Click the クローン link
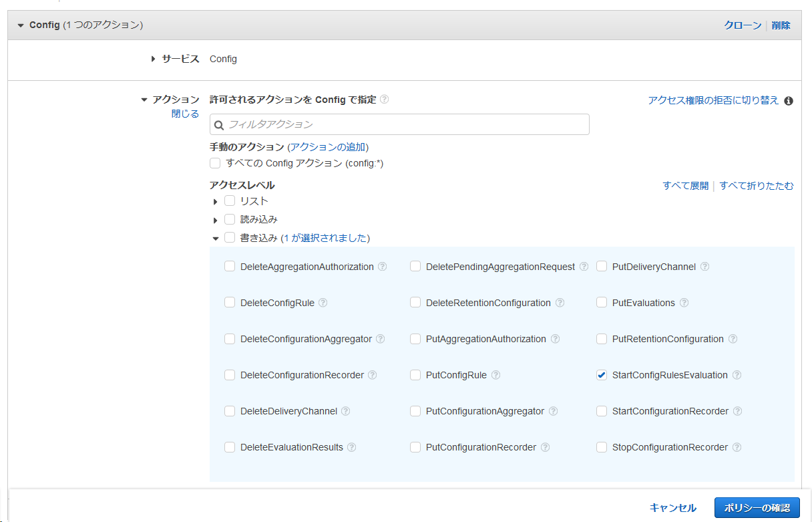The height and width of the screenshot is (522, 812). 742,25
